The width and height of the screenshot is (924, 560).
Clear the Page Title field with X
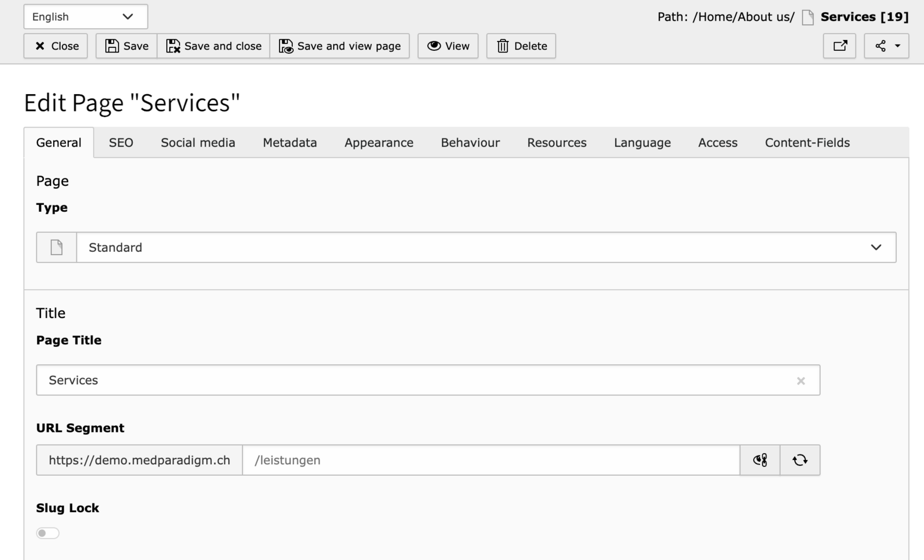click(800, 381)
